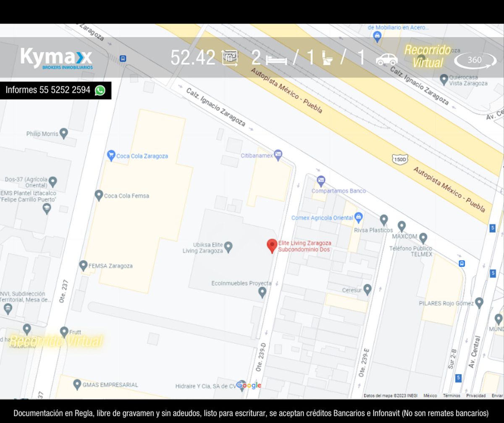Image resolution: width=504 pixels, height=423 pixels.
Task: Click the Recorrido Virtual label beside the 360 icon
Action: [x=427, y=56]
